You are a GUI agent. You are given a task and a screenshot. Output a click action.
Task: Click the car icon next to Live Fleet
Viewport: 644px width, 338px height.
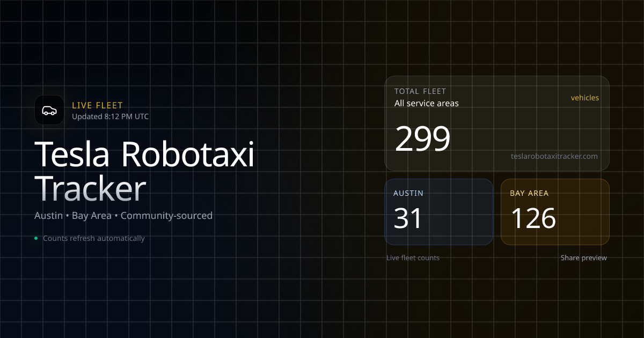click(x=49, y=111)
